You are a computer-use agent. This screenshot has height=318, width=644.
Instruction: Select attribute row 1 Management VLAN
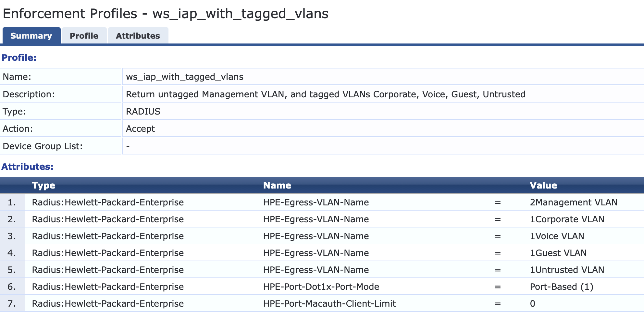pos(574,202)
